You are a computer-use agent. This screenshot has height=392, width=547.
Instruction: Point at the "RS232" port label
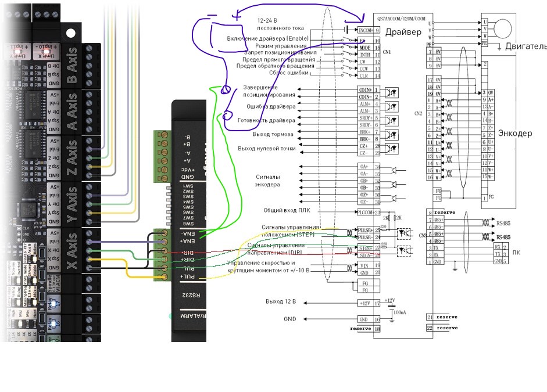coord(190,295)
